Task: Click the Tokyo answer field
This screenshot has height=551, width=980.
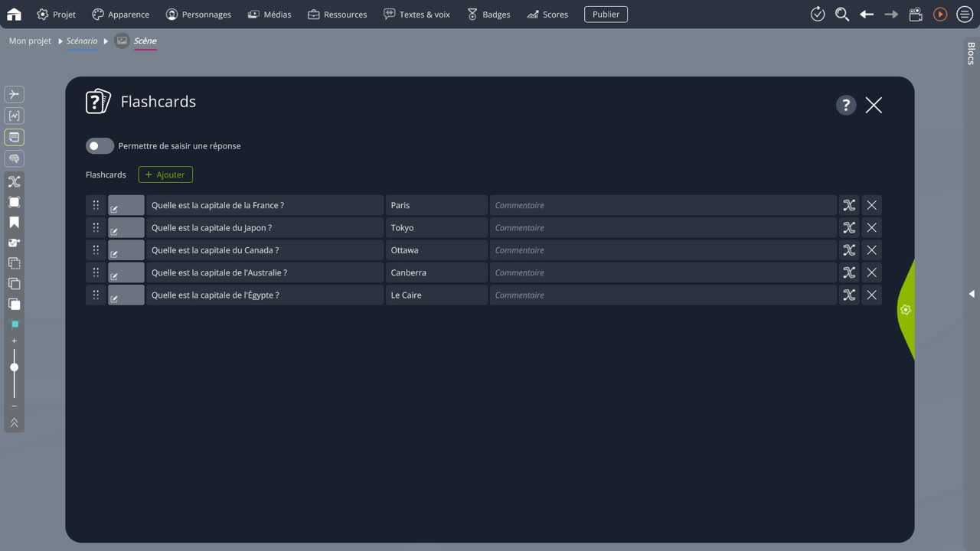Action: coord(436,227)
